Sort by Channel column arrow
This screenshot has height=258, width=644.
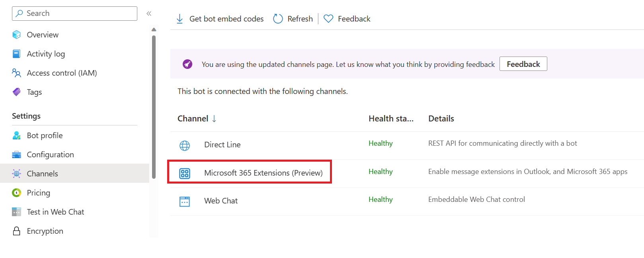tap(214, 119)
